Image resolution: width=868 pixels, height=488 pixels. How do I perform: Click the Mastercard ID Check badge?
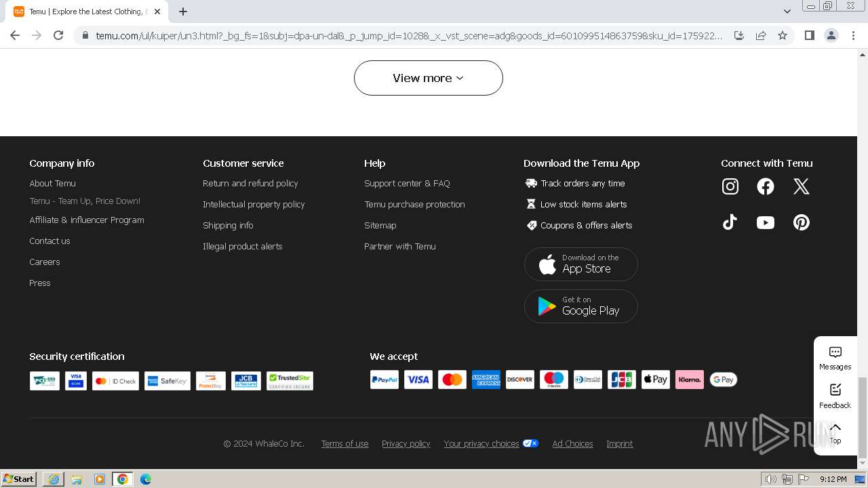point(116,381)
